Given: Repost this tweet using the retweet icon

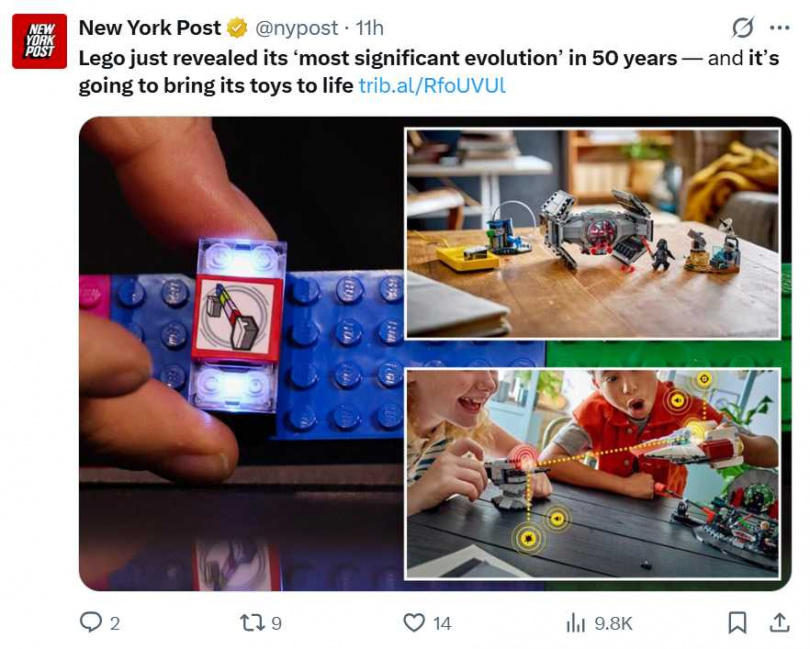Looking at the screenshot, I should point(253,623).
